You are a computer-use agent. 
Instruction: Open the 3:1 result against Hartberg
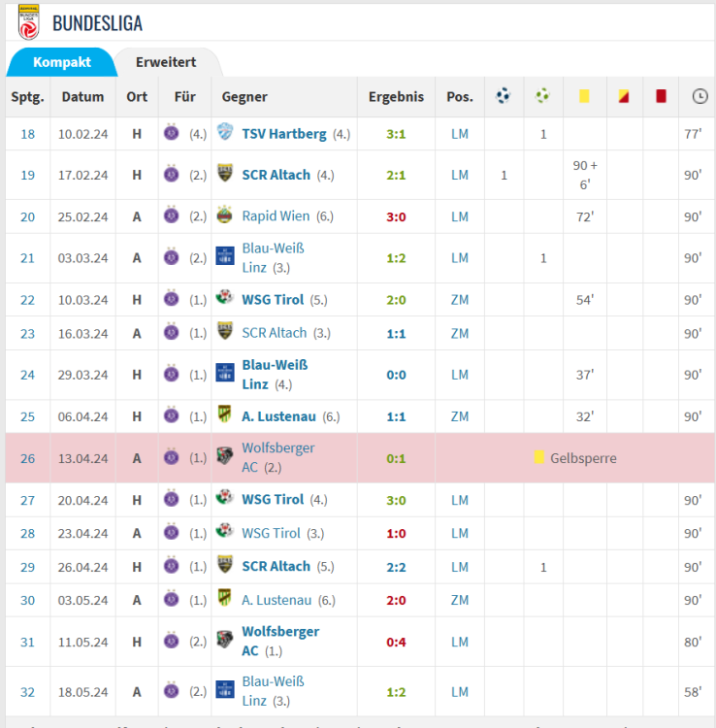pos(396,134)
